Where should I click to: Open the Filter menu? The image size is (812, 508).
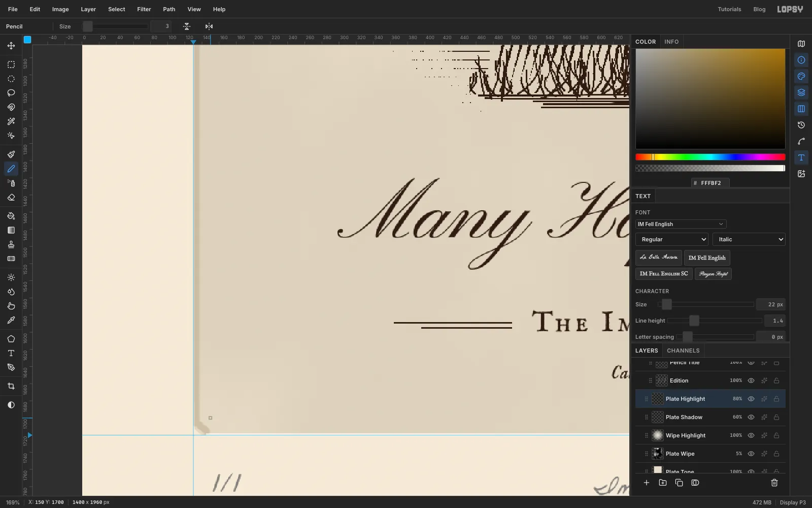[144, 9]
